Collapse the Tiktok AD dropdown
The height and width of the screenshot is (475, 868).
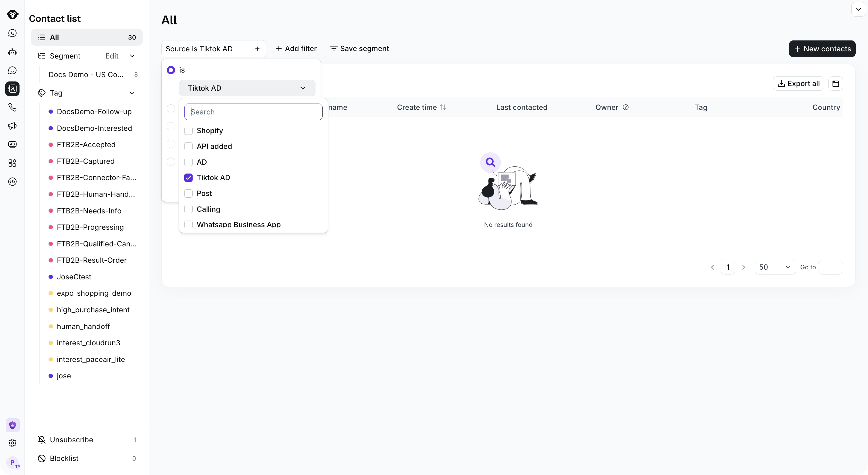click(x=247, y=88)
